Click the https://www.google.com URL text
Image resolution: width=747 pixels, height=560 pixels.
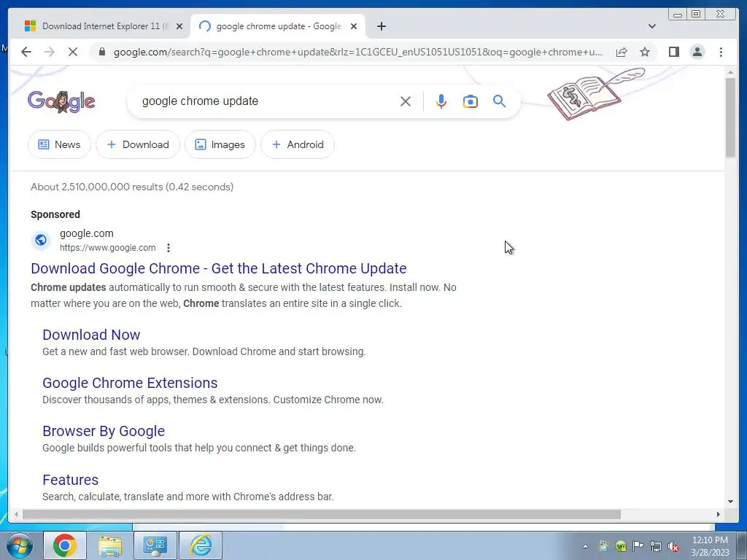click(108, 248)
